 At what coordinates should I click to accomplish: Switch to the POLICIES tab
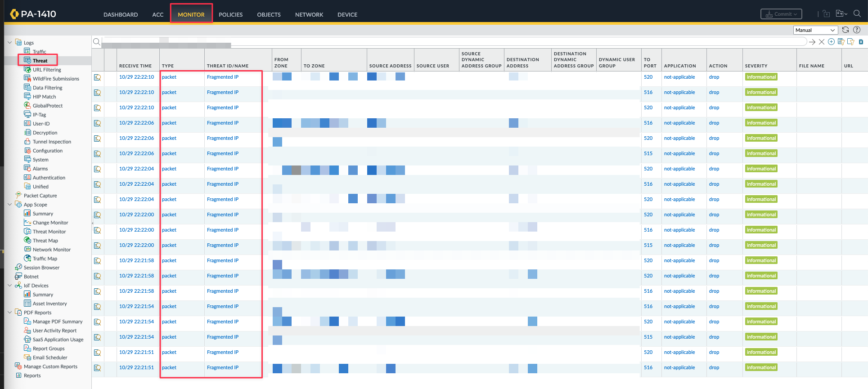230,14
